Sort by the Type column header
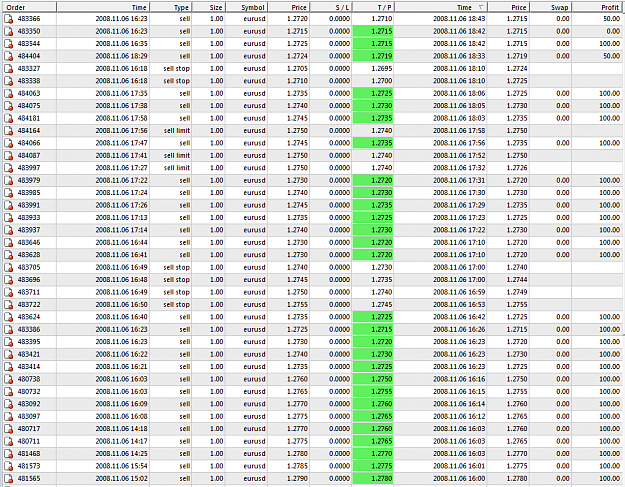The width and height of the screenshot is (625, 487). point(171,7)
